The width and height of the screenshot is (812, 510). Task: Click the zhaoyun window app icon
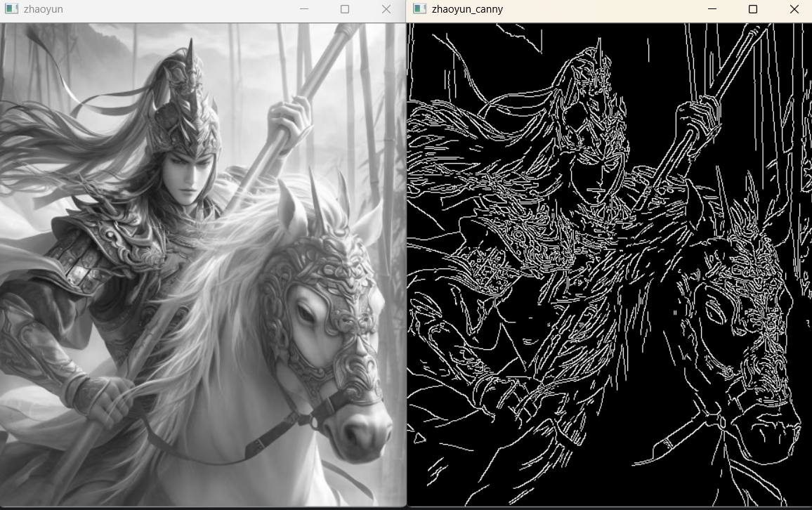(x=11, y=9)
